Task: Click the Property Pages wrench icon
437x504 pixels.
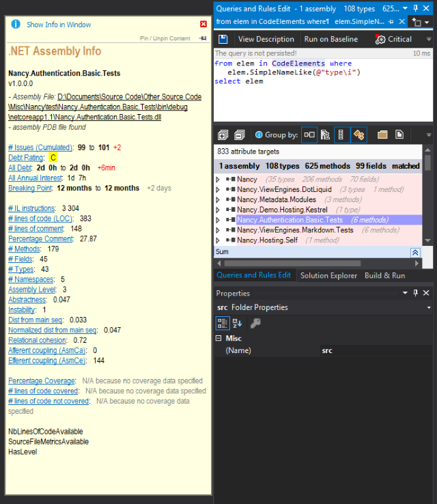Action: click(x=255, y=323)
